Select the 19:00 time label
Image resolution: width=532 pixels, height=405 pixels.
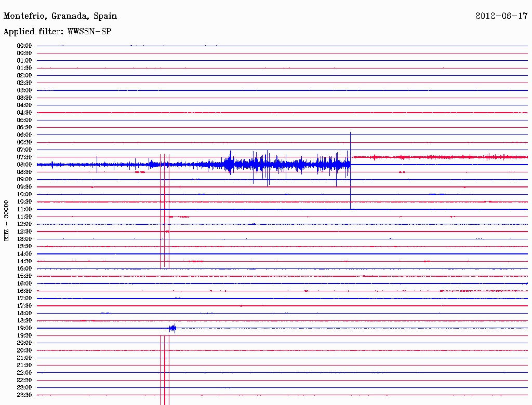(24, 328)
